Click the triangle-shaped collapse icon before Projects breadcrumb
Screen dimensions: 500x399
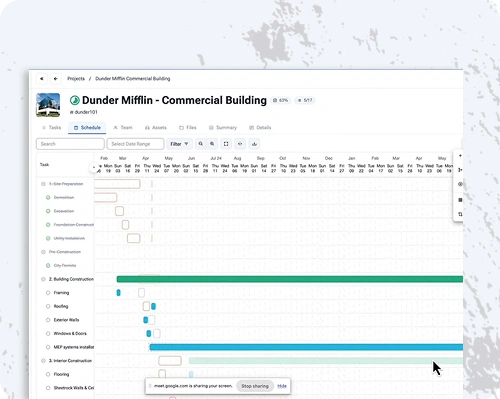click(x=42, y=79)
